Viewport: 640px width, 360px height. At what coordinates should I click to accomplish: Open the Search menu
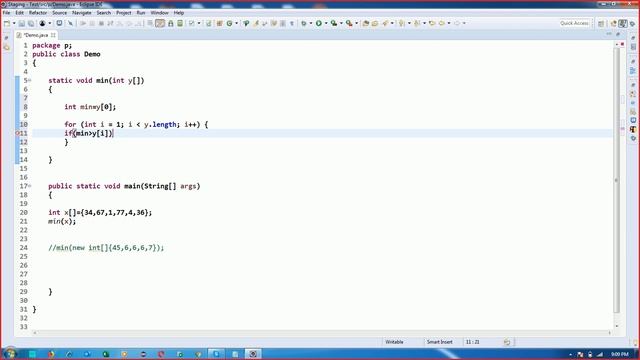coord(104,13)
